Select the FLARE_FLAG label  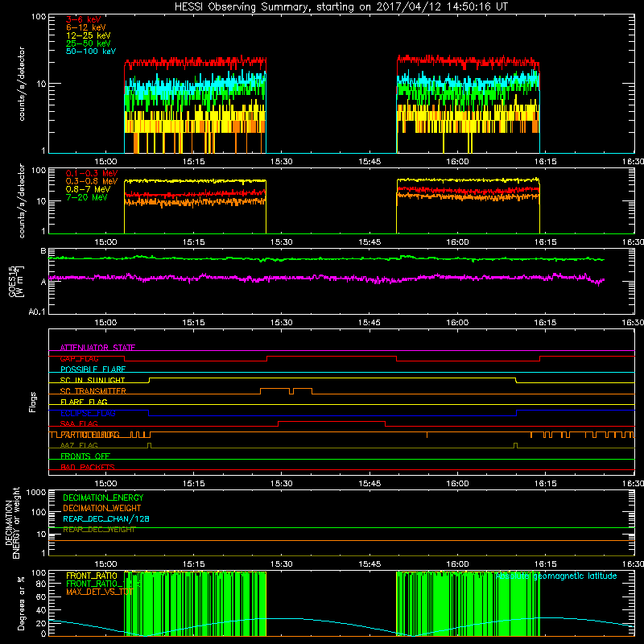(84, 402)
